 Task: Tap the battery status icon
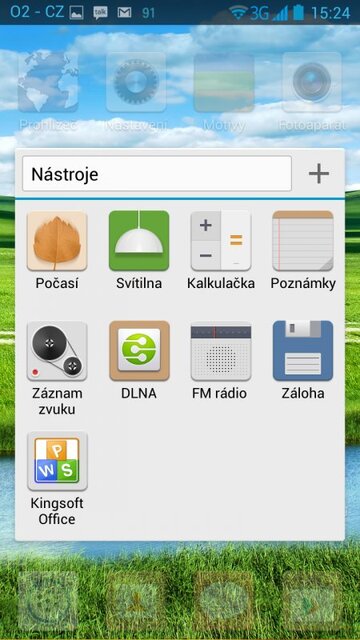[x=299, y=12]
